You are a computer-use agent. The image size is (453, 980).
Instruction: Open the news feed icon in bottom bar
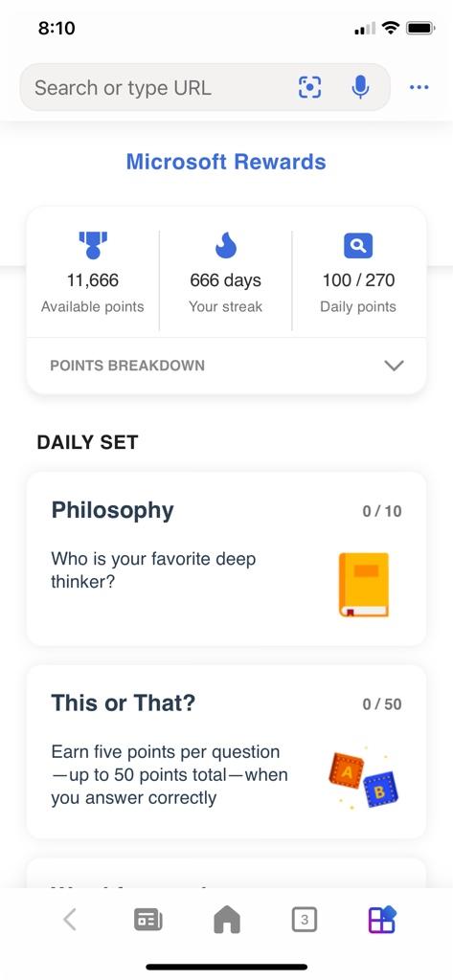point(148,920)
